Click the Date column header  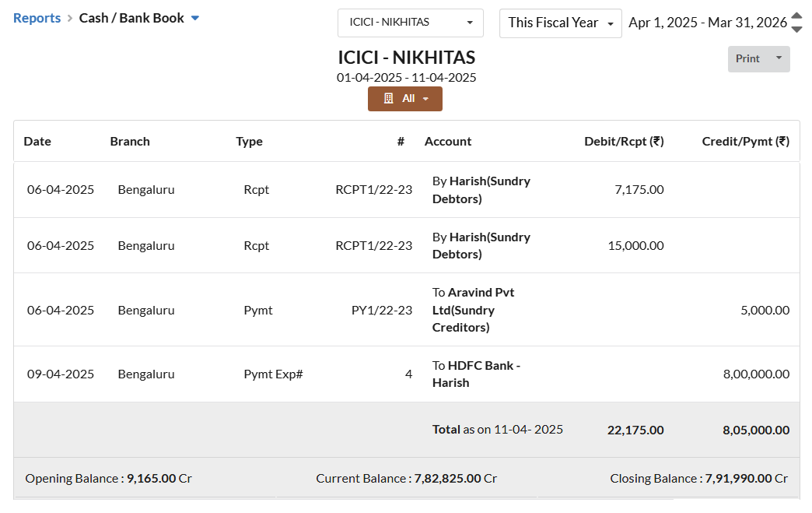click(x=37, y=142)
